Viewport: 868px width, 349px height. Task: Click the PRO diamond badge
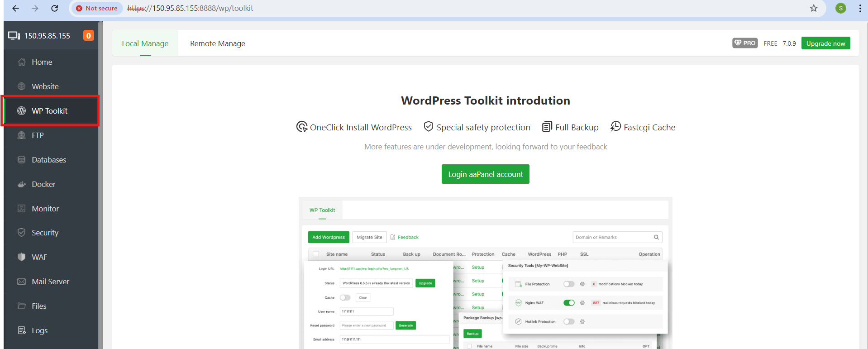point(745,43)
